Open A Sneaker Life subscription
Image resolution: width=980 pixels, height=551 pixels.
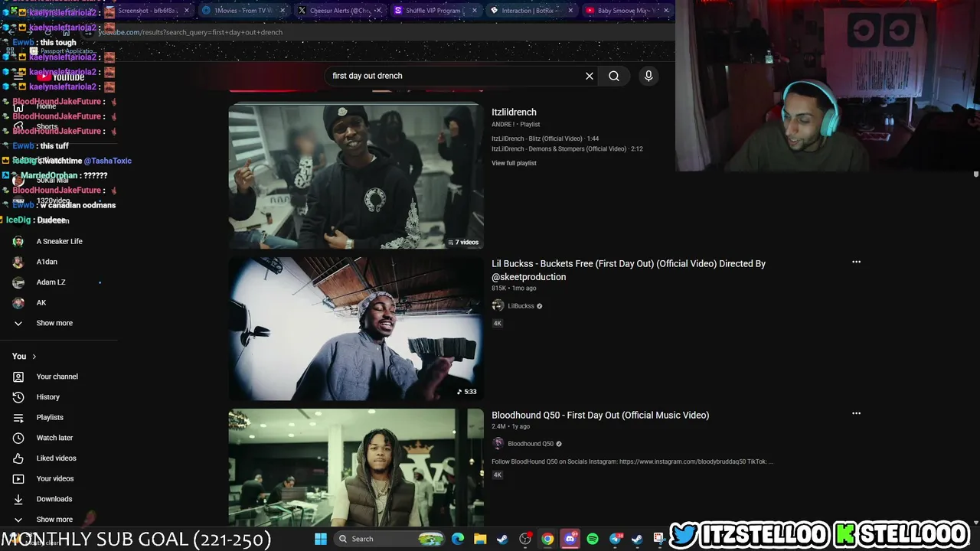[x=59, y=241]
